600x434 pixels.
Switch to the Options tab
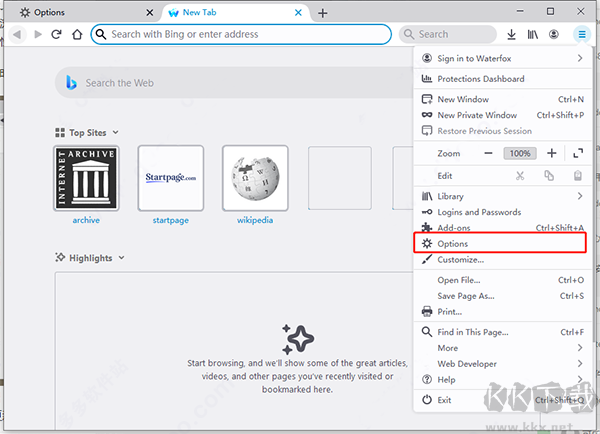point(82,13)
